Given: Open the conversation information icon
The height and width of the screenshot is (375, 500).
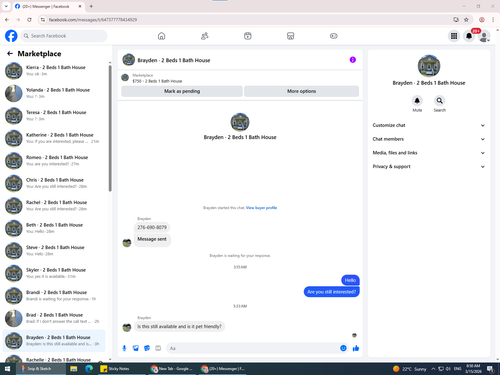Looking at the screenshot, I should click(x=353, y=60).
